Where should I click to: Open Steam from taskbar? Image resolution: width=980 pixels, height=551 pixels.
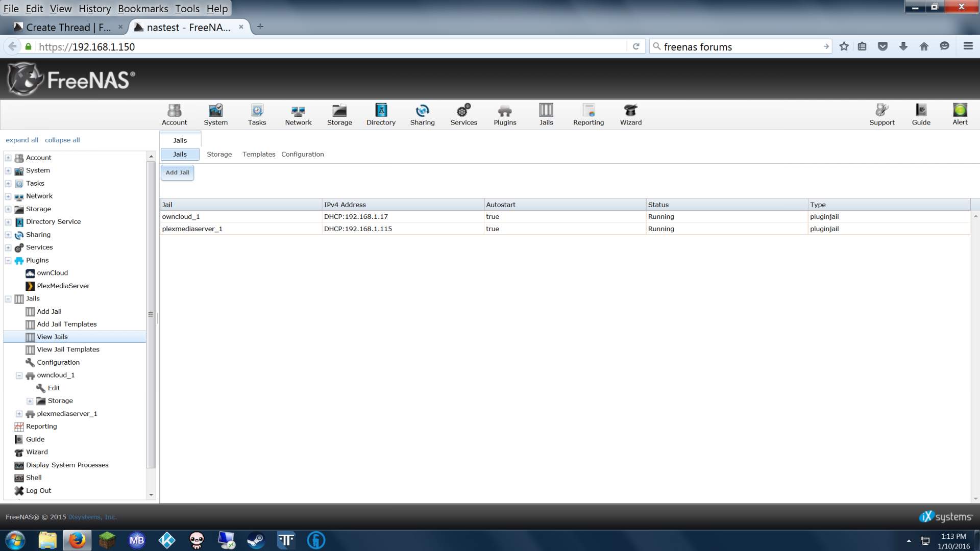click(256, 540)
